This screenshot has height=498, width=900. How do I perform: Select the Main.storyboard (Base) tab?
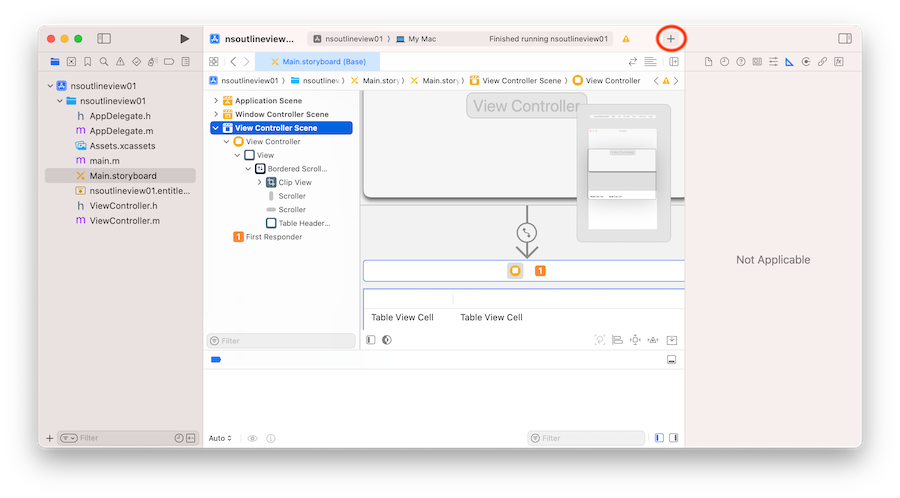tap(316, 62)
